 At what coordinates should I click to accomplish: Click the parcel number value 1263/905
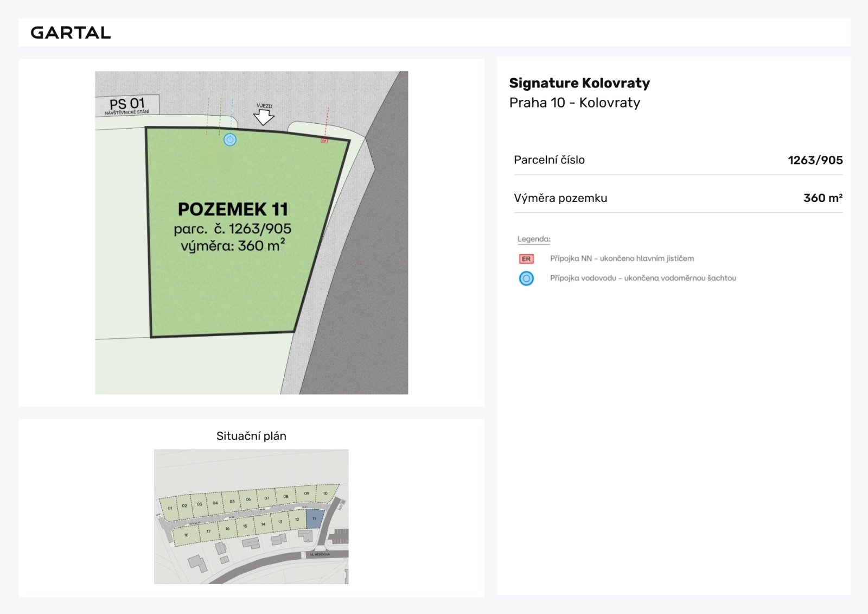(x=815, y=160)
